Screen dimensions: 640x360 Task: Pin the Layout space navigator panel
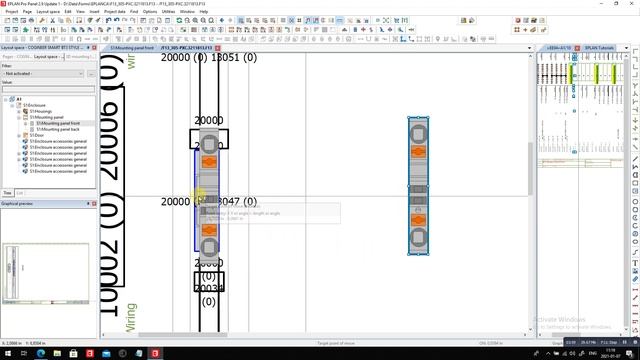(88, 48)
